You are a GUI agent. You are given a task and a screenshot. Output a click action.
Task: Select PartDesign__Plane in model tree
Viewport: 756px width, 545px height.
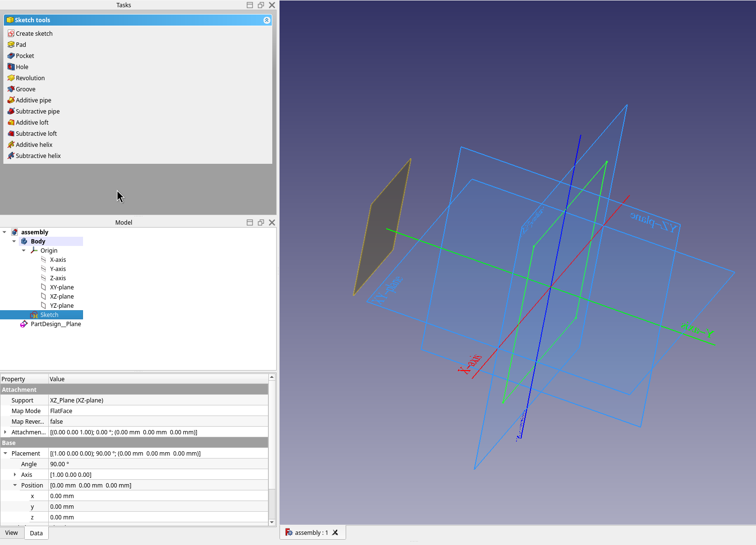(56, 324)
